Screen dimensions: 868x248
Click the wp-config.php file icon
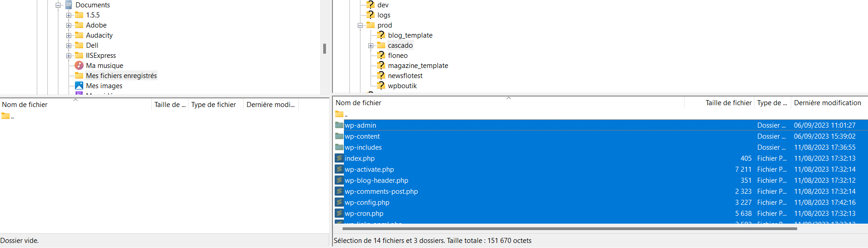click(339, 202)
